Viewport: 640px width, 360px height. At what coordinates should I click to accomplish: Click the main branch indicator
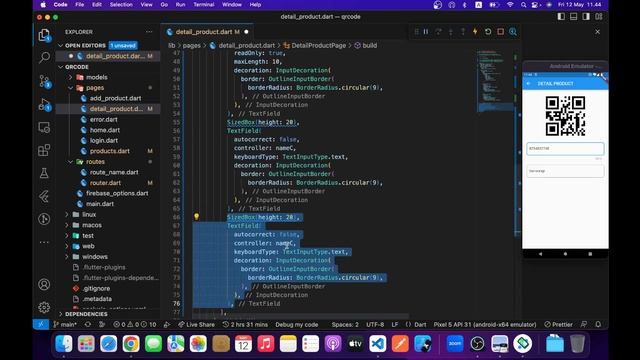(65, 324)
